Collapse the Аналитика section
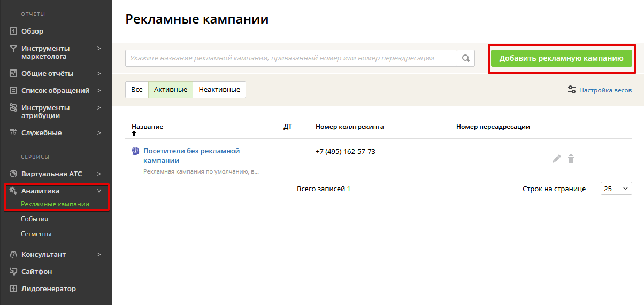Image resolution: width=644 pixels, height=305 pixels. coord(99,191)
